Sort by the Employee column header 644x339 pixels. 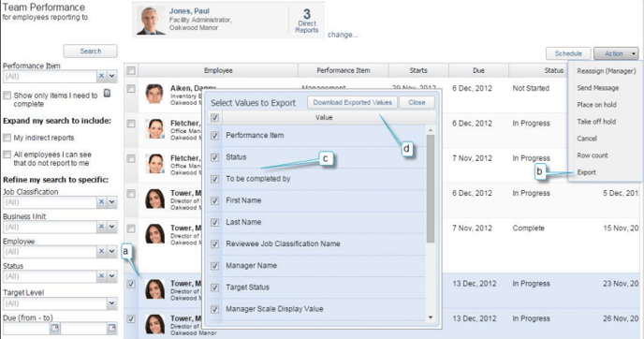click(x=218, y=70)
